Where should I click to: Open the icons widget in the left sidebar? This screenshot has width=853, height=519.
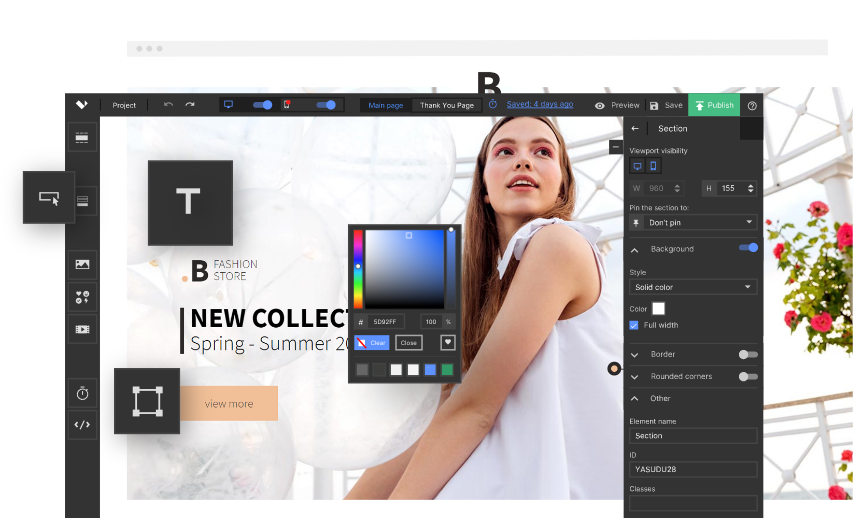82,297
